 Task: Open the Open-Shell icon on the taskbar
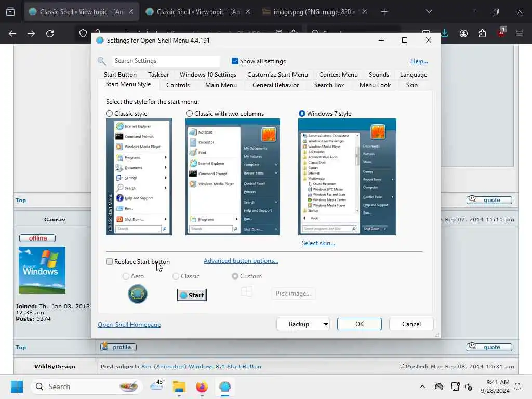pyautogui.click(x=225, y=387)
